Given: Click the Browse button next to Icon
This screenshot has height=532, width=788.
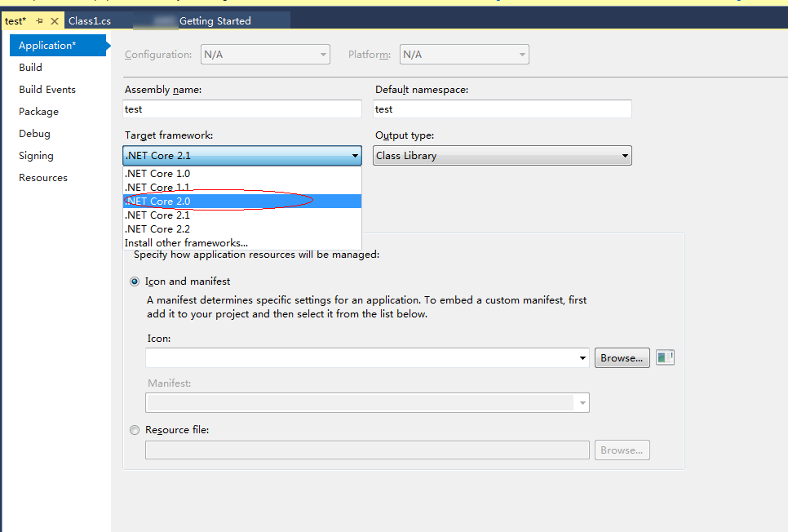Looking at the screenshot, I should [x=622, y=358].
